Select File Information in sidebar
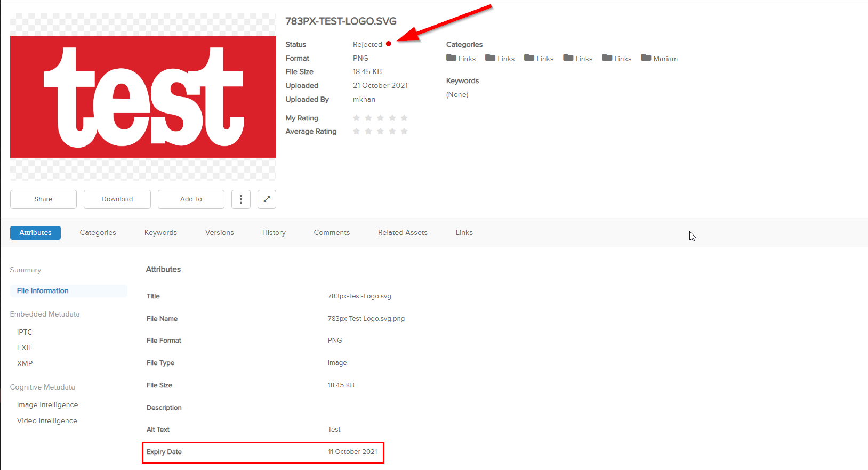Image resolution: width=868 pixels, height=470 pixels. coord(68,291)
